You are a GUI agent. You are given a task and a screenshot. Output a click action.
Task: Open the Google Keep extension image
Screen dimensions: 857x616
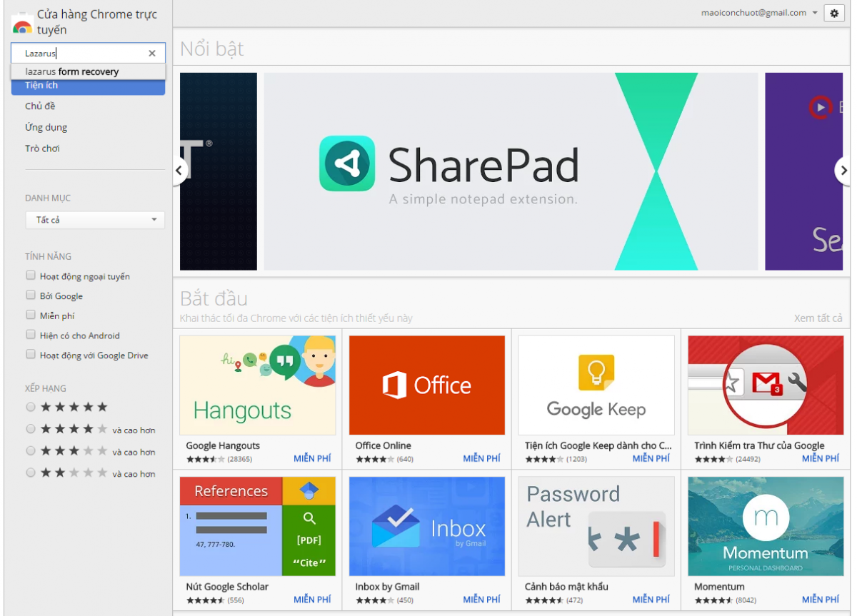(596, 385)
